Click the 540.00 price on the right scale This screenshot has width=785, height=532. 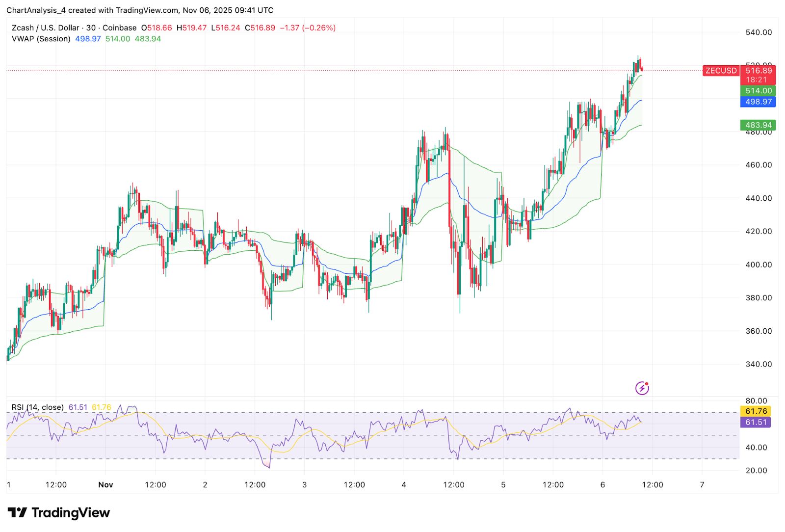click(759, 31)
